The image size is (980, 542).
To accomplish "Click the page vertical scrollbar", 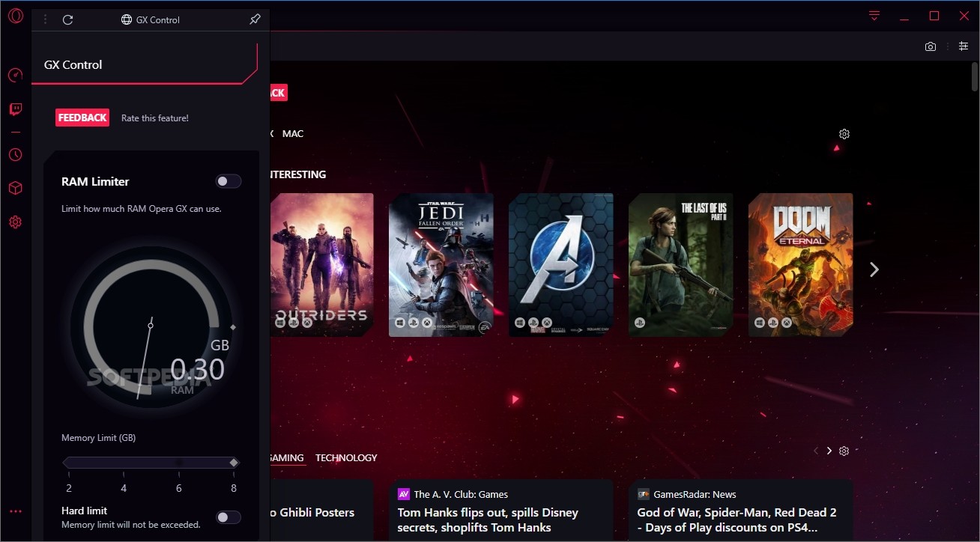I will click(x=975, y=77).
